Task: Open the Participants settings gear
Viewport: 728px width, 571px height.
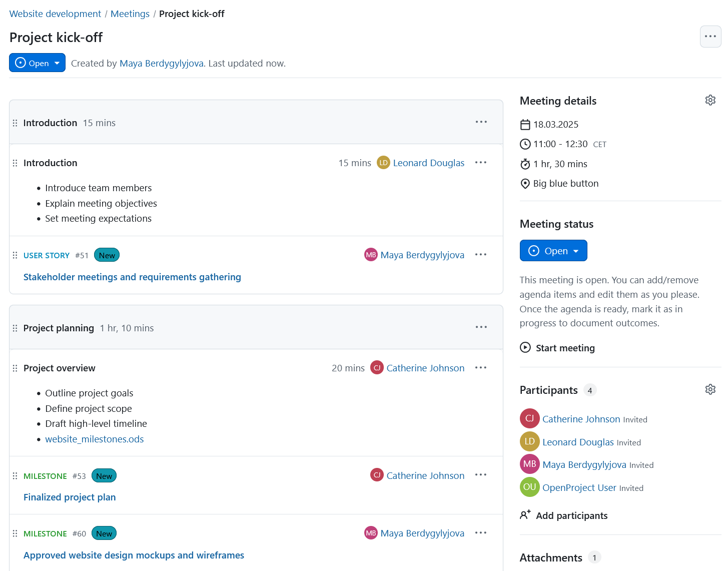Action: coord(710,389)
